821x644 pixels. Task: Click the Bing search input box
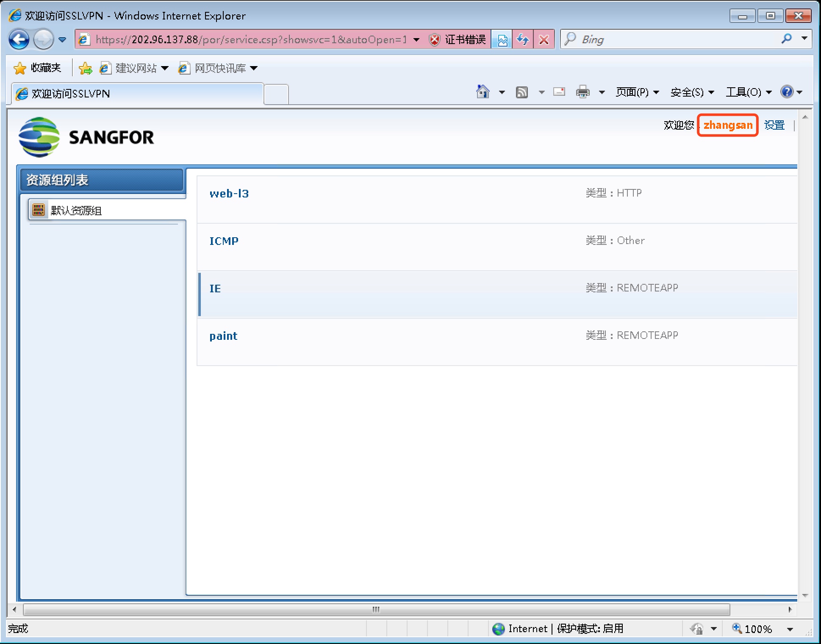pos(678,40)
